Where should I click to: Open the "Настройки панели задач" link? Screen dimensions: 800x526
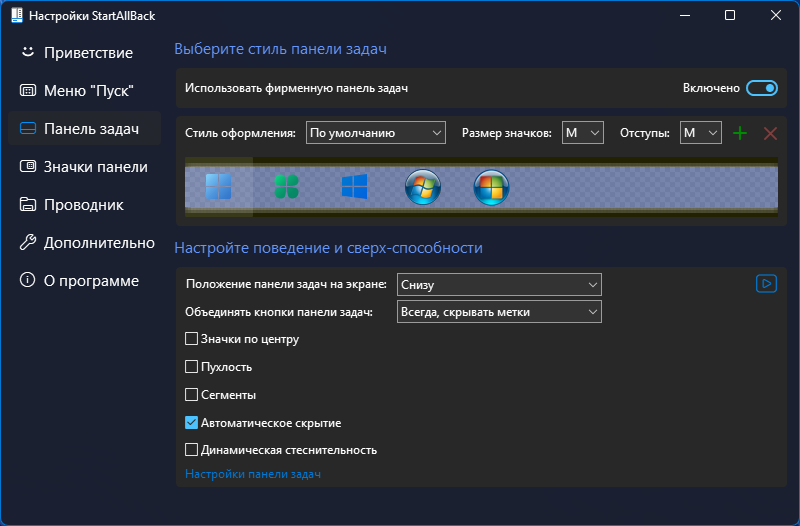click(252, 474)
